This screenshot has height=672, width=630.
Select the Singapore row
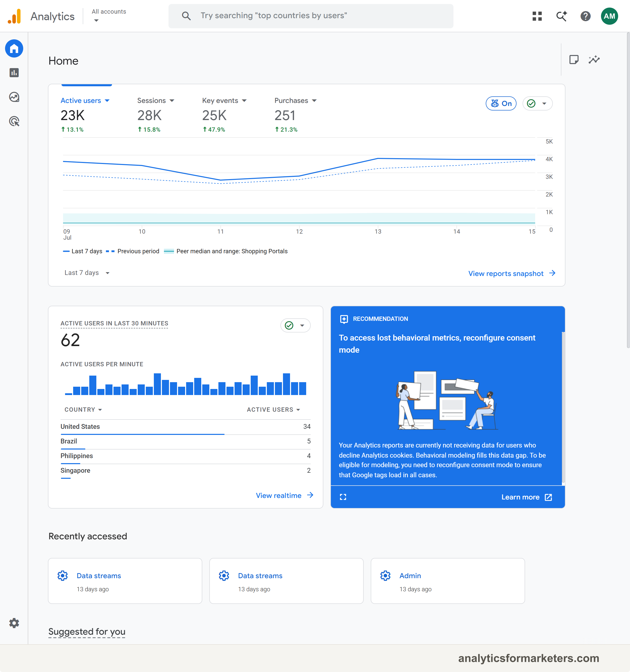tap(186, 471)
